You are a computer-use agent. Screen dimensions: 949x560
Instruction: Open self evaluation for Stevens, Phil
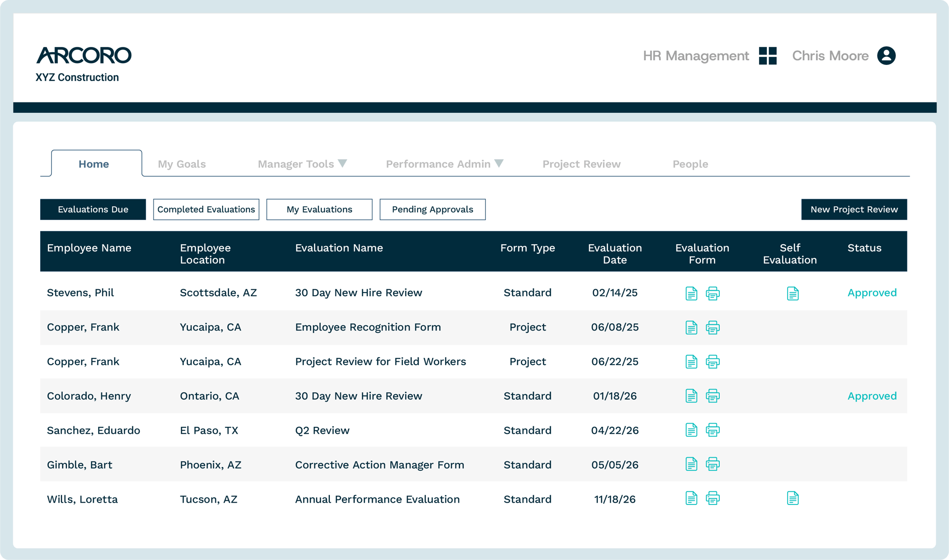tap(792, 294)
